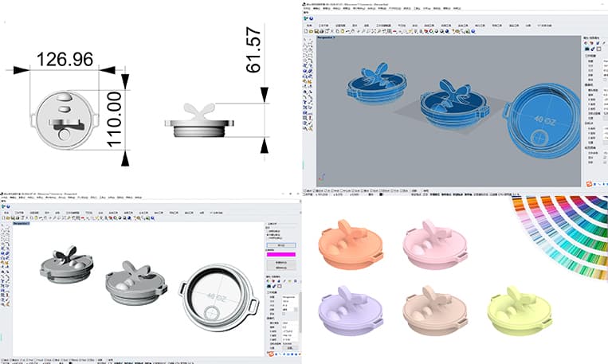Switch to the first toolbar tab in the upper Rhino window

click(x=309, y=24)
